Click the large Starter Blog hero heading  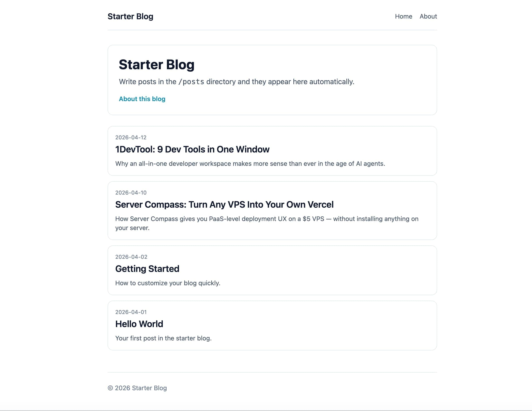pyautogui.click(x=157, y=64)
